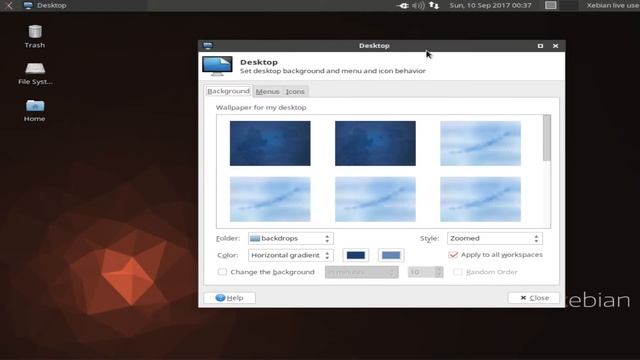
Task: Open the Desktop dialog title bar window menu icon
Action: pos(208,45)
